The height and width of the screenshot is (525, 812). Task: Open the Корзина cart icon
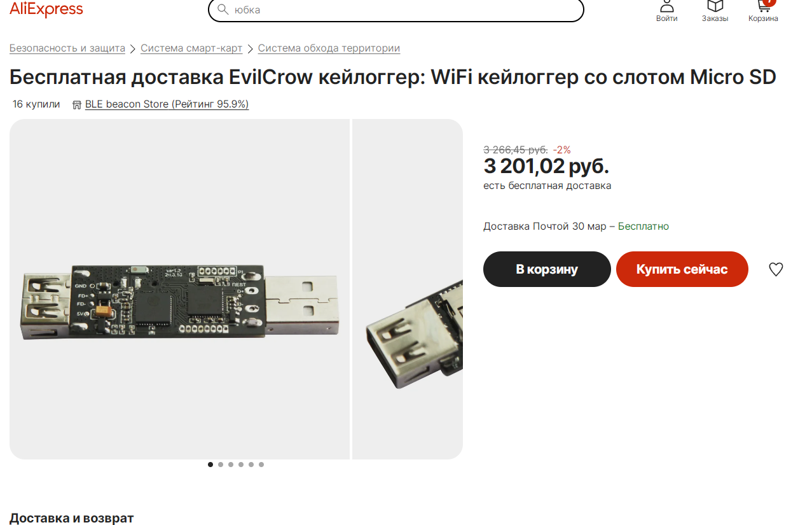(x=764, y=6)
